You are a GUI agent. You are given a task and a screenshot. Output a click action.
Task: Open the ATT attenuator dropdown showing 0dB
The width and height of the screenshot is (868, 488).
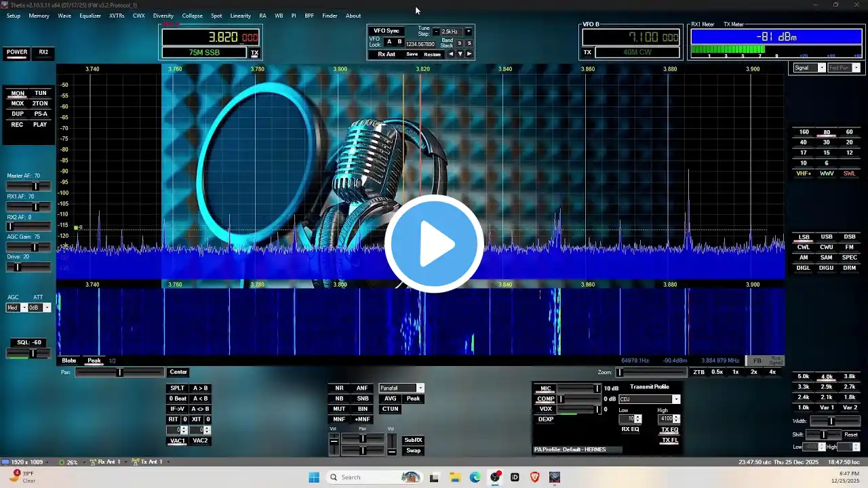point(39,308)
